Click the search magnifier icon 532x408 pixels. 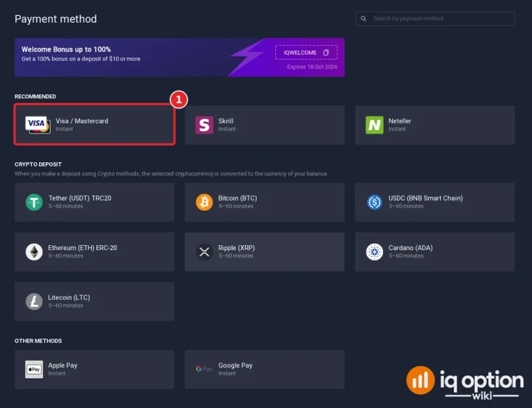click(364, 19)
